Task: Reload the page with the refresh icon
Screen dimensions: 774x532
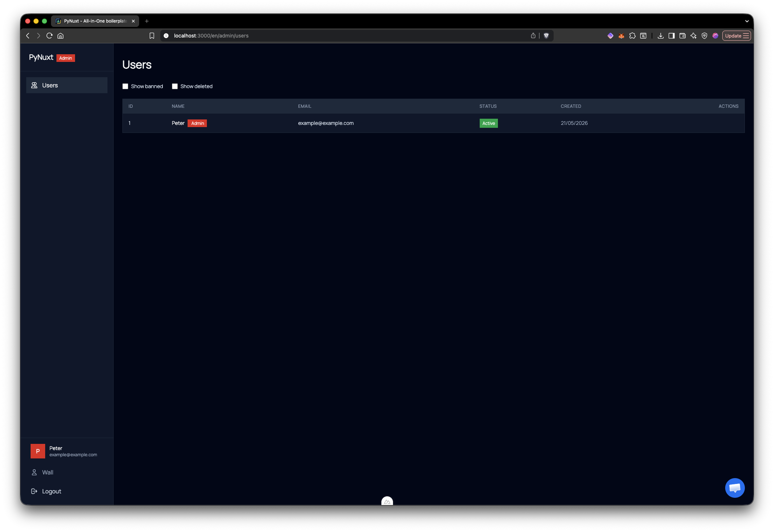Action: 50,36
